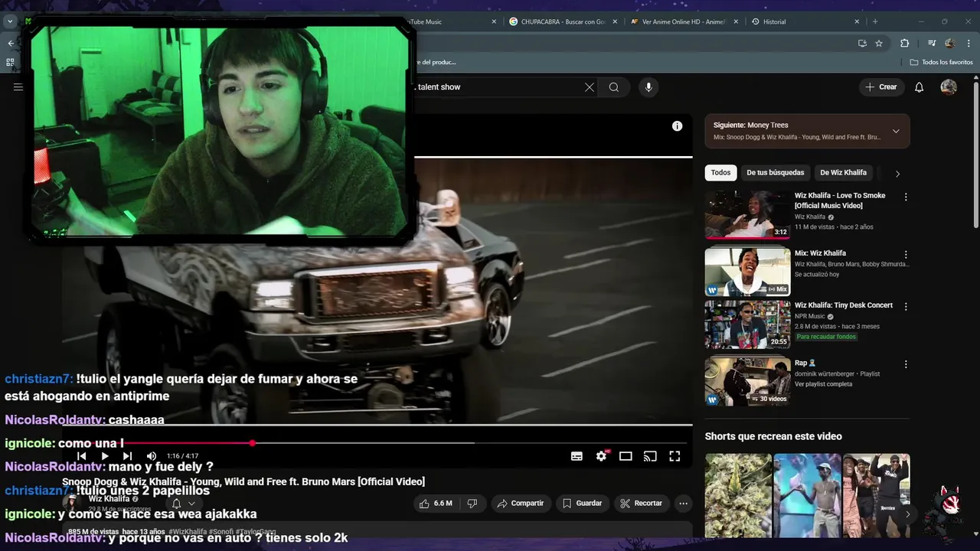
Task: Open options for Tiny Desk Concert video
Action: pos(906,306)
